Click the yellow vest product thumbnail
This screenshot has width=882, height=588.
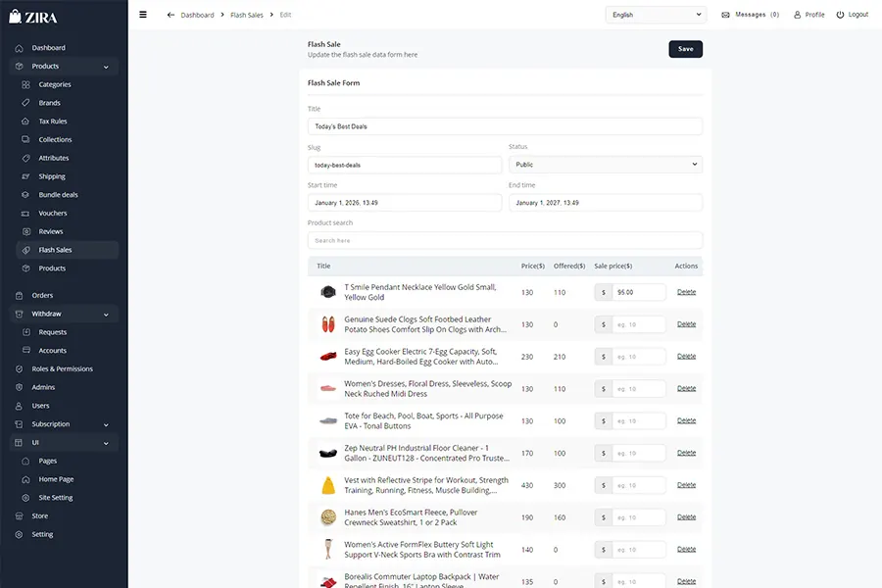328,485
